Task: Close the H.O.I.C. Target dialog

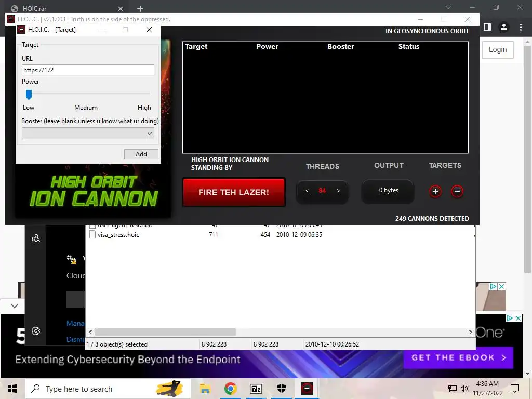Action: 149,30
